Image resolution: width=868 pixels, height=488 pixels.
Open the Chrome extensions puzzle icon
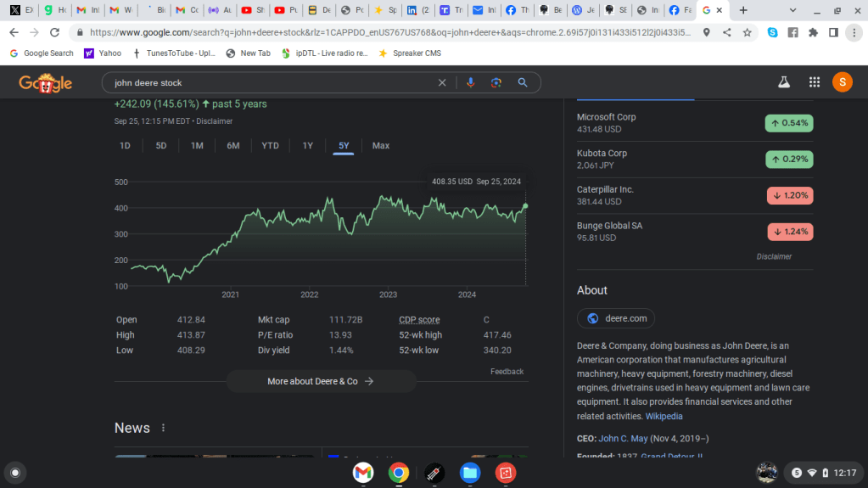click(813, 32)
